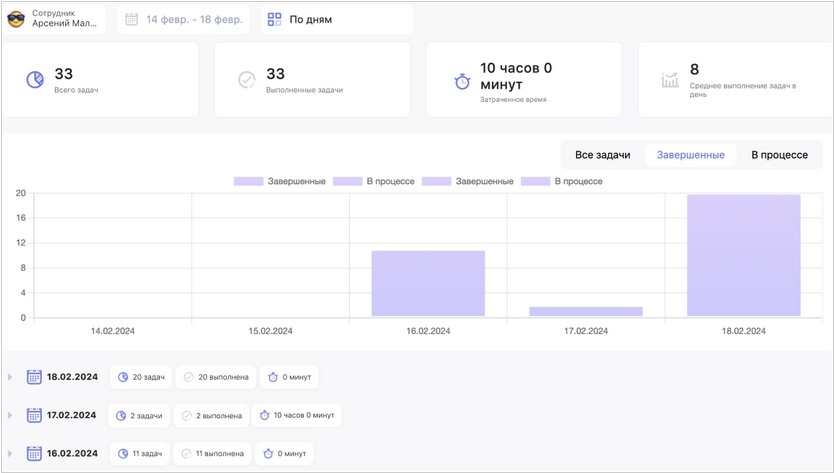Click the calendar icon next to 17.02.2024
Viewport: 834px width, 473px height.
(x=34, y=415)
